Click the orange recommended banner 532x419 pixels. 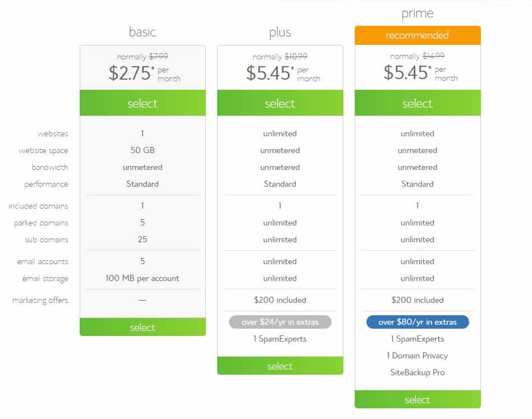[418, 35]
